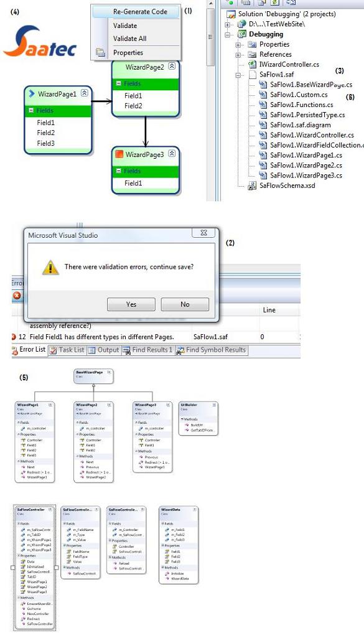Screen dimensions: 364x633
Task: Click the Properties menu item's icon
Action: click(100, 52)
